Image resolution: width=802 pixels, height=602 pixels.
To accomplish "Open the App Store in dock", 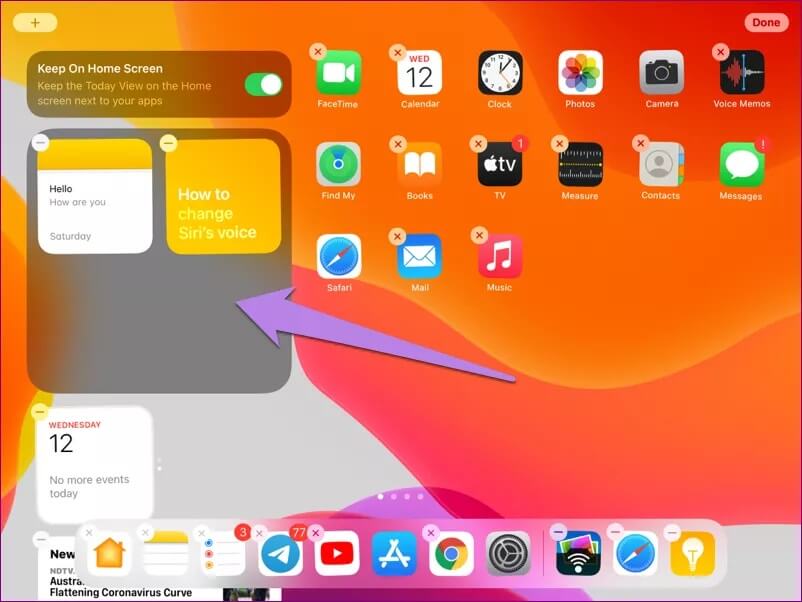I will click(x=394, y=553).
